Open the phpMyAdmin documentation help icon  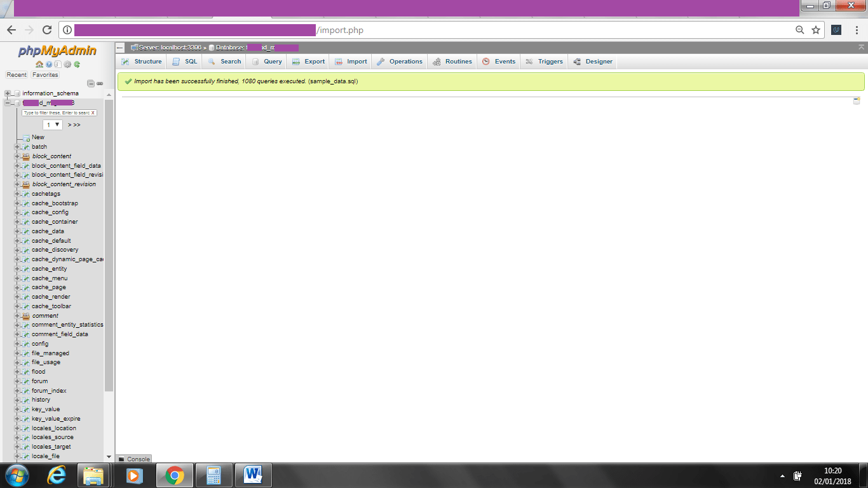point(49,64)
